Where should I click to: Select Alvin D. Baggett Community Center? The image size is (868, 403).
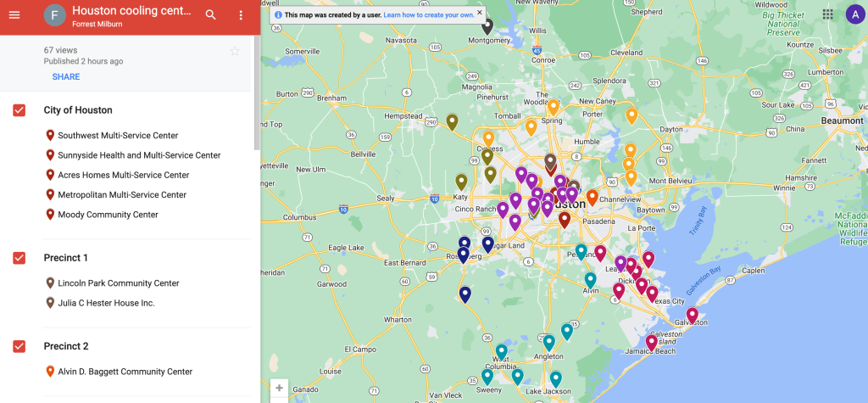click(125, 372)
